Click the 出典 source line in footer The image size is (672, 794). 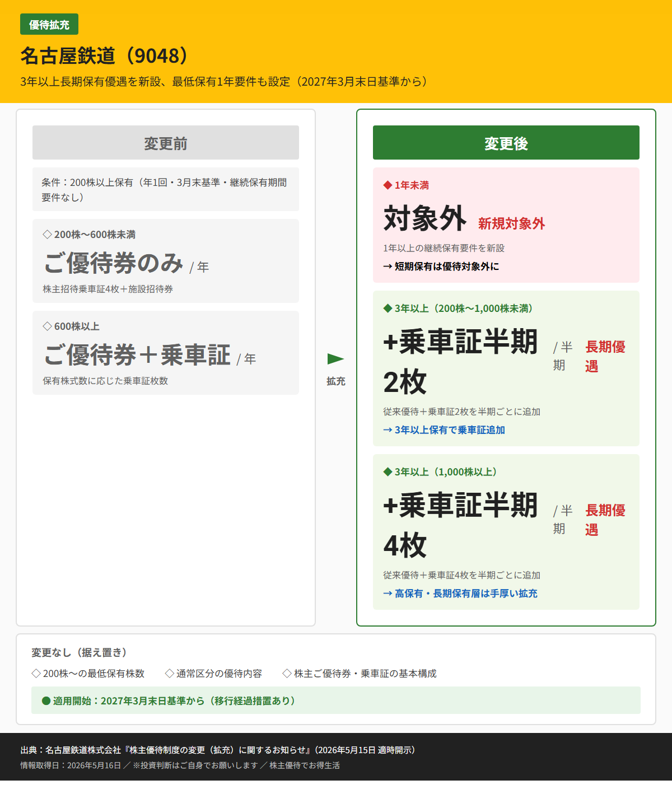point(218,750)
